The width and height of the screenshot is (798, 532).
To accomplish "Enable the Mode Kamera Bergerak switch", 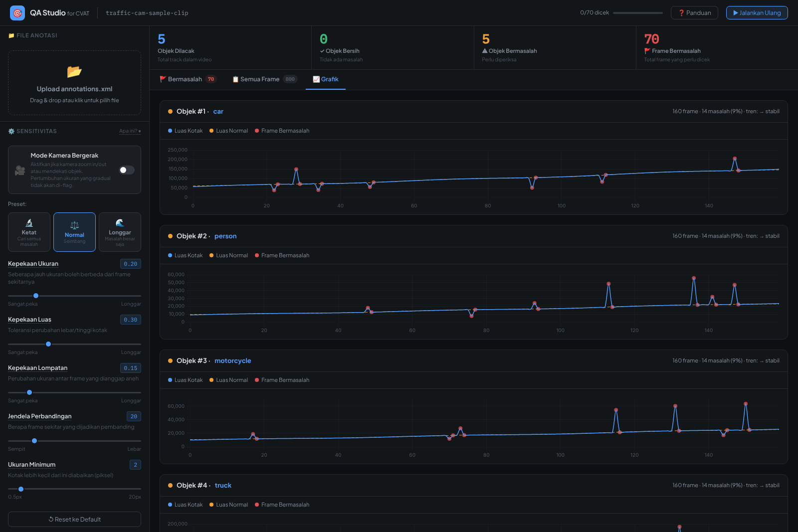I will [127, 170].
